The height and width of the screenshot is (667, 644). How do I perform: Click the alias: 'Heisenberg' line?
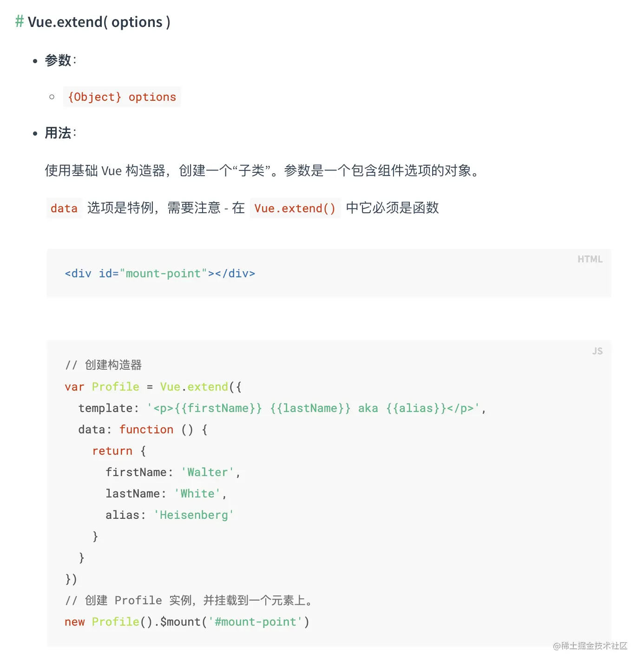tap(169, 515)
